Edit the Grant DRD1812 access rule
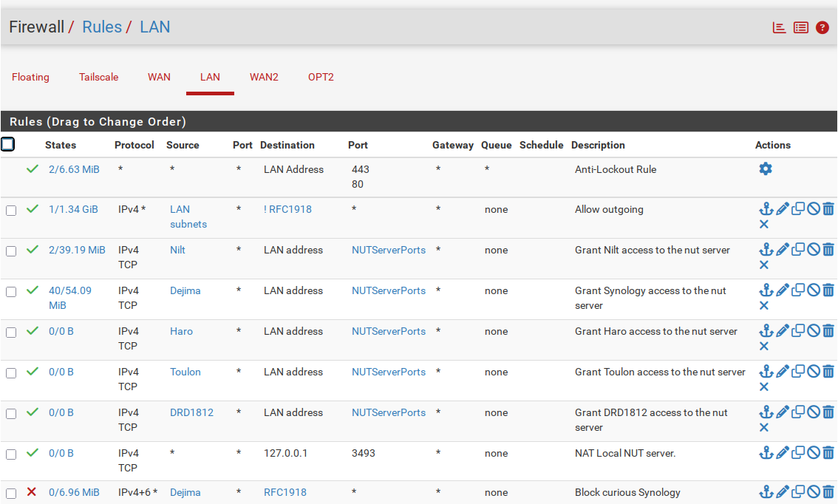 coord(783,412)
